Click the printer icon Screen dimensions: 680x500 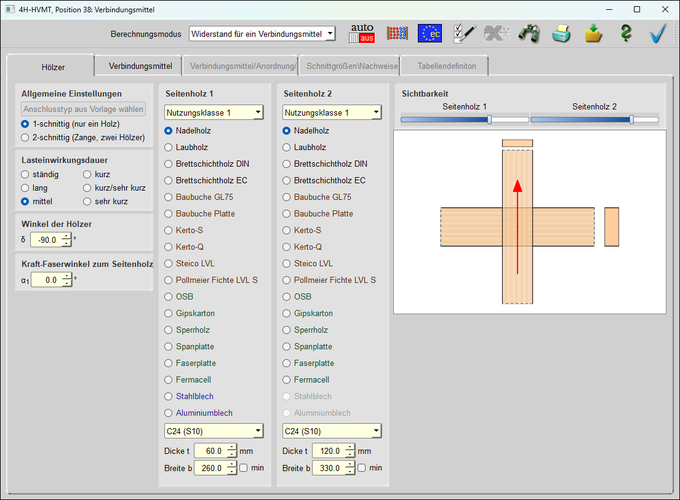point(562,34)
